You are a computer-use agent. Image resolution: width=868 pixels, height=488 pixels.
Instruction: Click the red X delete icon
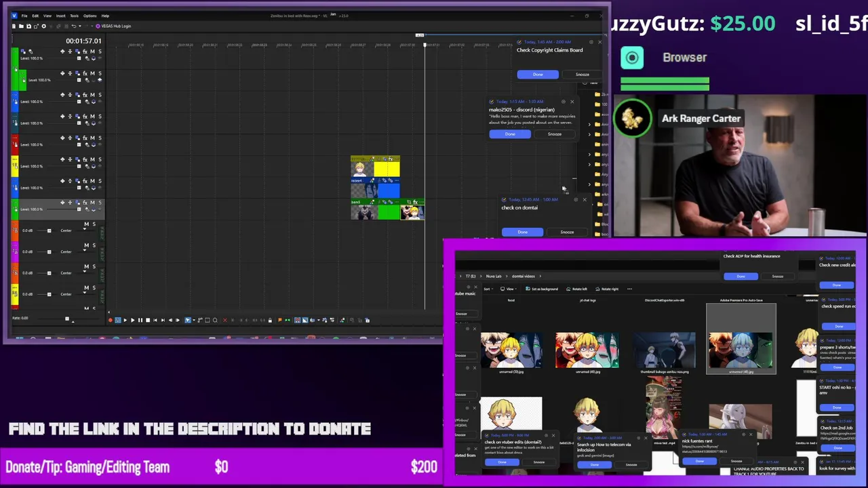pyautogui.click(x=225, y=320)
